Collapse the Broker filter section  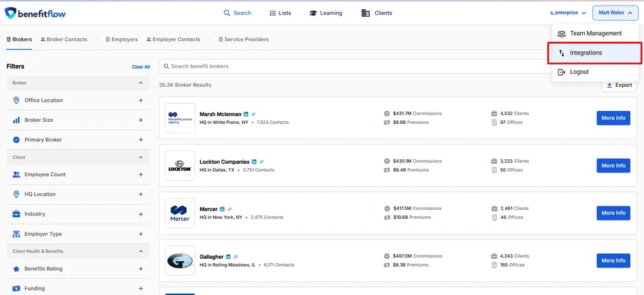pos(141,82)
